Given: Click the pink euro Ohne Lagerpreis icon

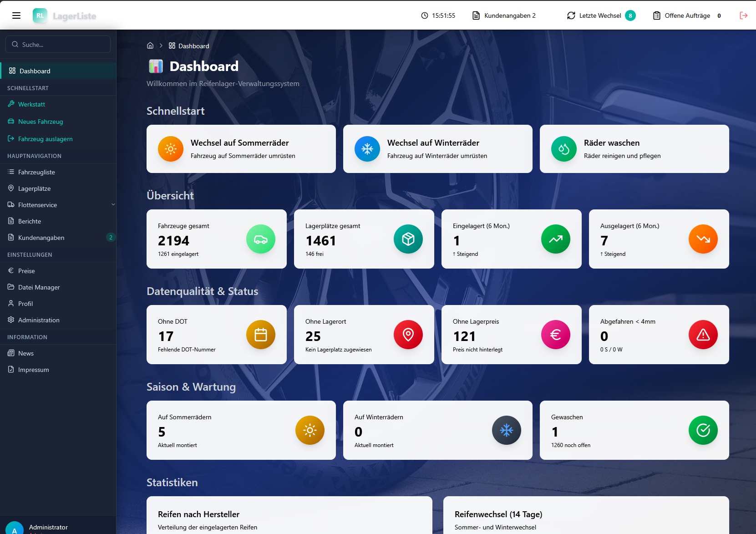Looking at the screenshot, I should pyautogui.click(x=556, y=335).
